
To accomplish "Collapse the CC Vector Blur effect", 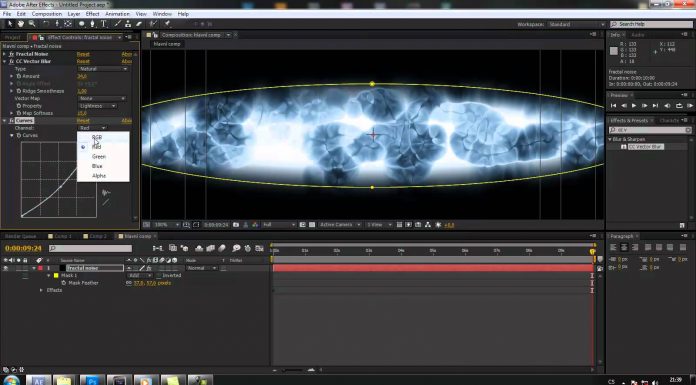I will point(5,61).
